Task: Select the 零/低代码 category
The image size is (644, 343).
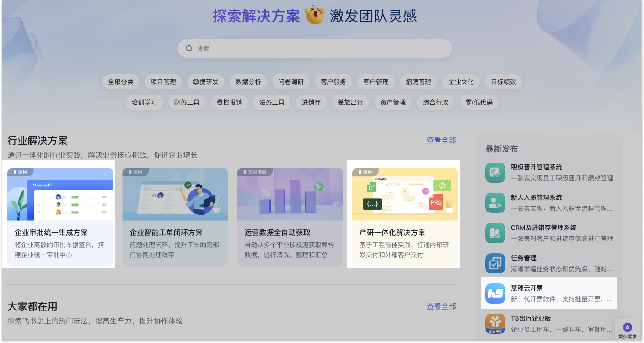Action: (x=478, y=102)
